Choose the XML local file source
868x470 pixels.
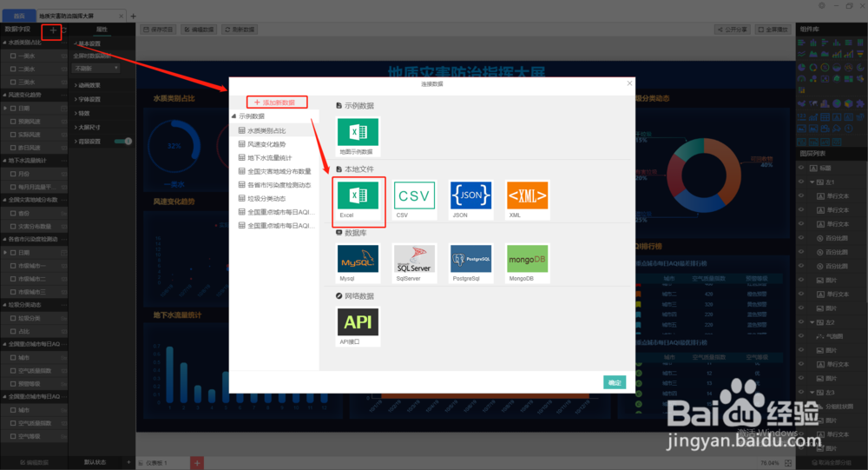point(527,201)
